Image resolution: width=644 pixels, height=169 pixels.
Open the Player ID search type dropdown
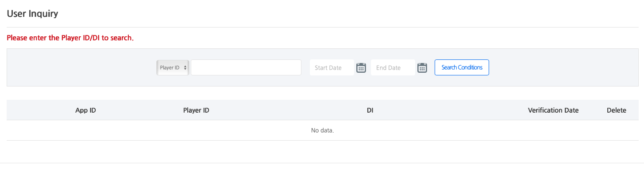click(173, 68)
